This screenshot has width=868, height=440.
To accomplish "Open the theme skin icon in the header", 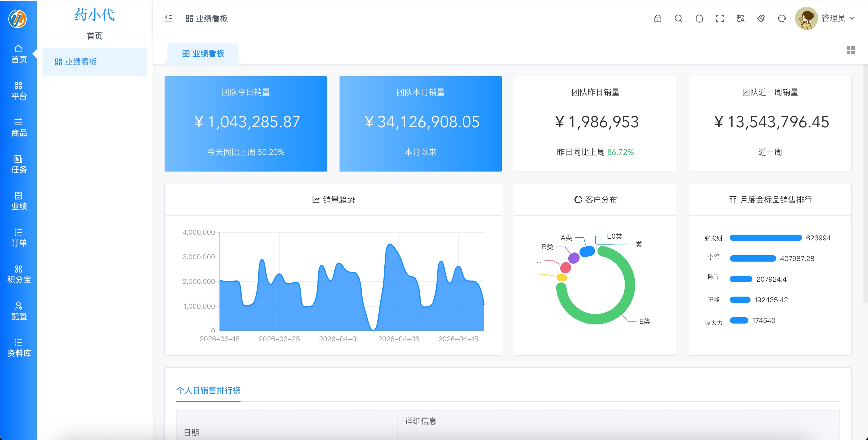I will pyautogui.click(x=761, y=19).
